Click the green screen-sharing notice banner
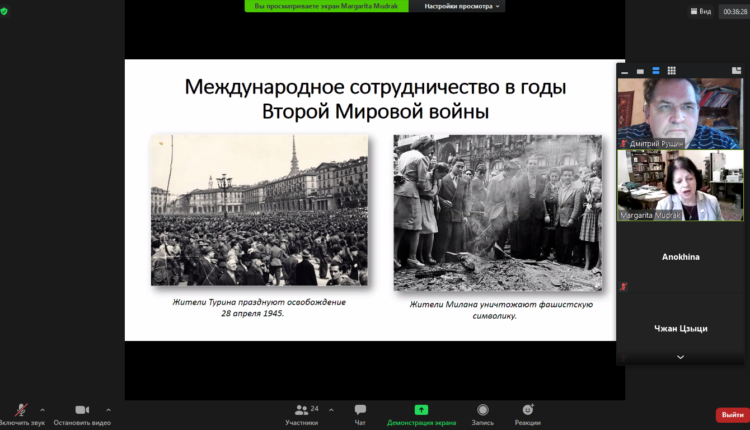This screenshot has width=750, height=430. tap(327, 6)
